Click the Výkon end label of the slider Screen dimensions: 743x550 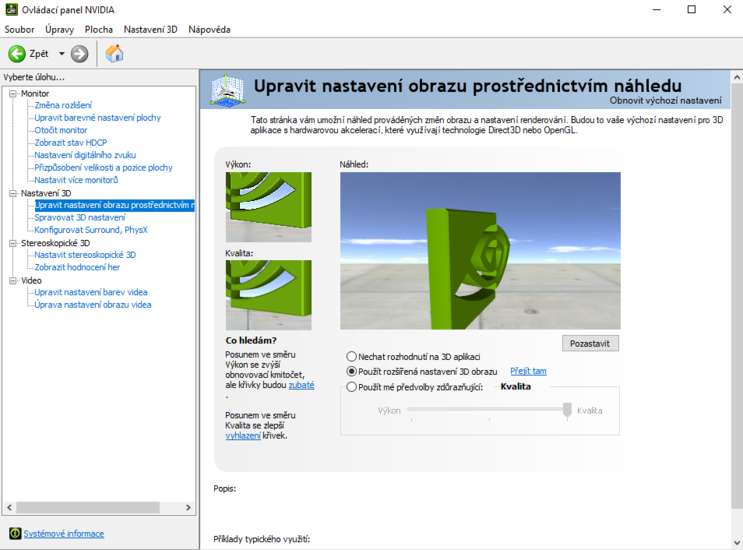pos(389,411)
